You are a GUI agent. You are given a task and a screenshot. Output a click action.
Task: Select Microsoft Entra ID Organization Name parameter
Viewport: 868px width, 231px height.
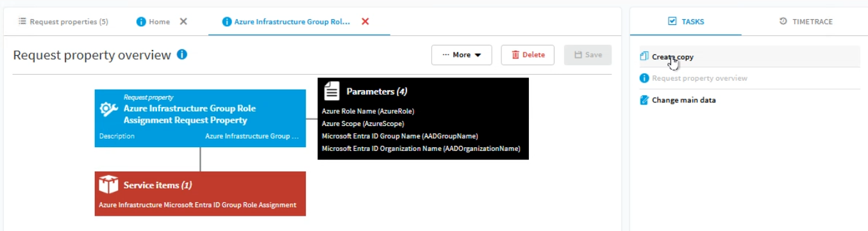click(421, 148)
